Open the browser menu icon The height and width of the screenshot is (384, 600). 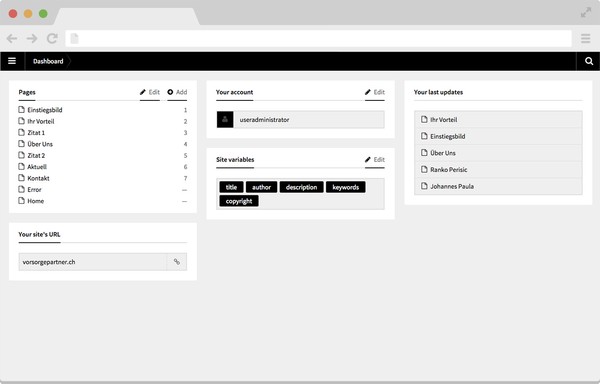[x=585, y=38]
